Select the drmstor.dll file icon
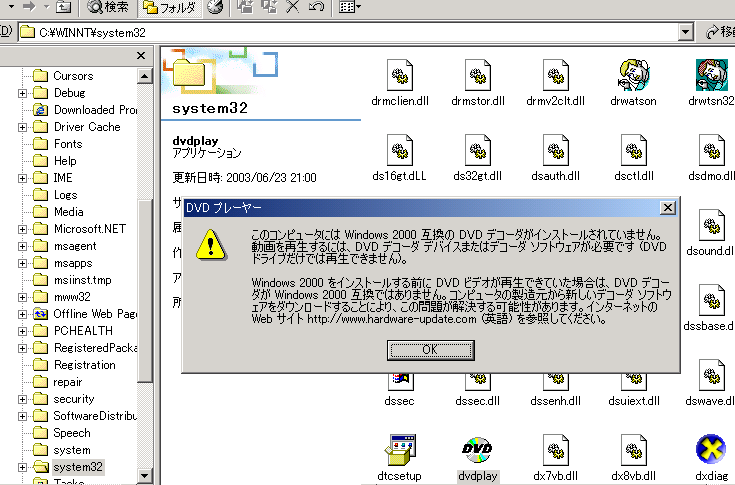 [478, 75]
